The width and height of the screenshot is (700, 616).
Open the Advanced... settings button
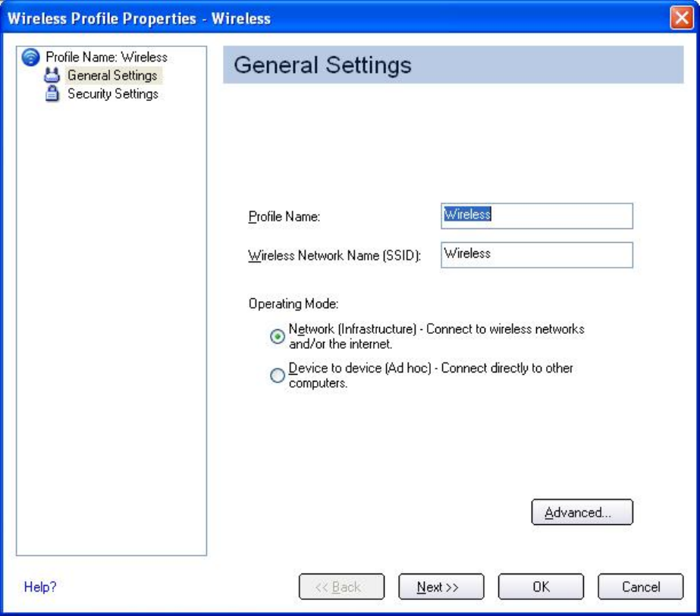[x=582, y=512]
